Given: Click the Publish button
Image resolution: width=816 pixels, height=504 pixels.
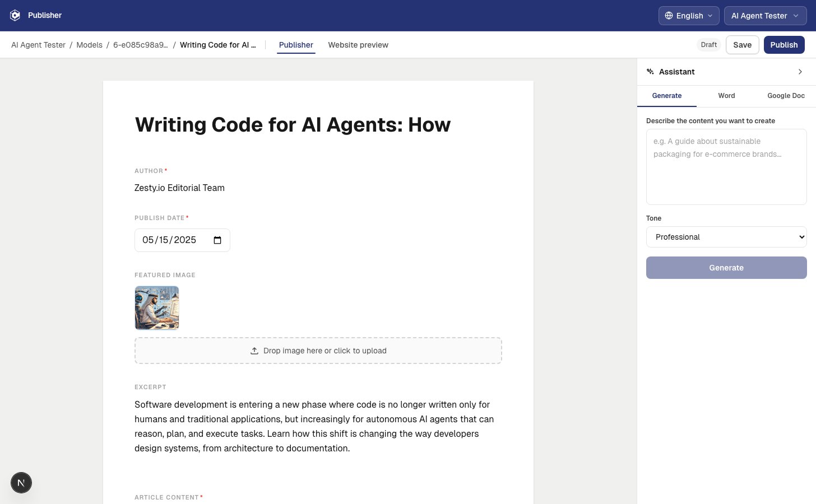Looking at the screenshot, I should pyautogui.click(x=784, y=45).
